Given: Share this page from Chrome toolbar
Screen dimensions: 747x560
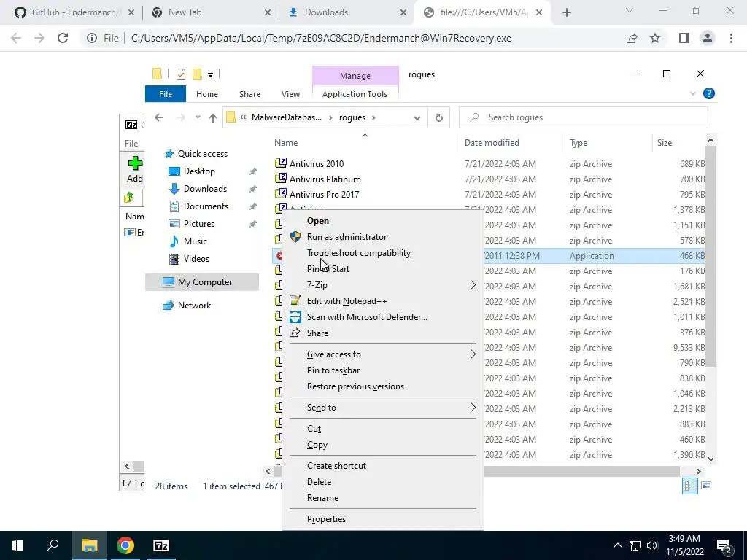Looking at the screenshot, I should [x=632, y=38].
